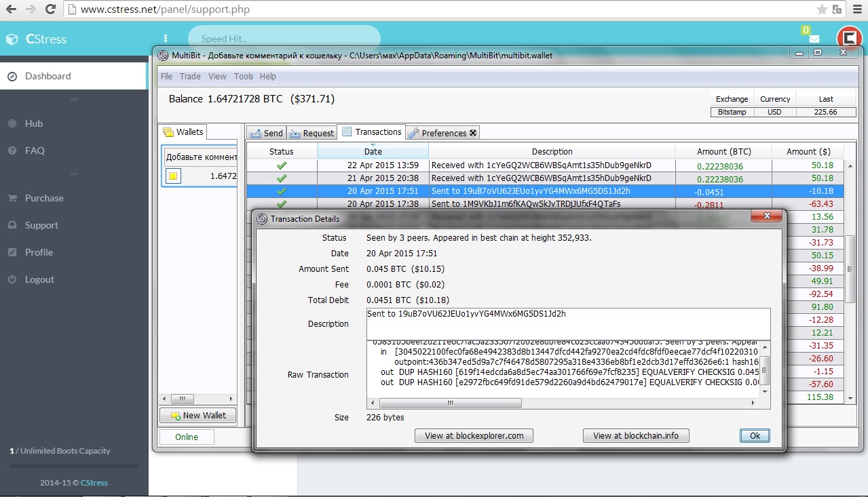This screenshot has height=497, width=868.
Task: Switch to the Send tab
Action: point(266,133)
